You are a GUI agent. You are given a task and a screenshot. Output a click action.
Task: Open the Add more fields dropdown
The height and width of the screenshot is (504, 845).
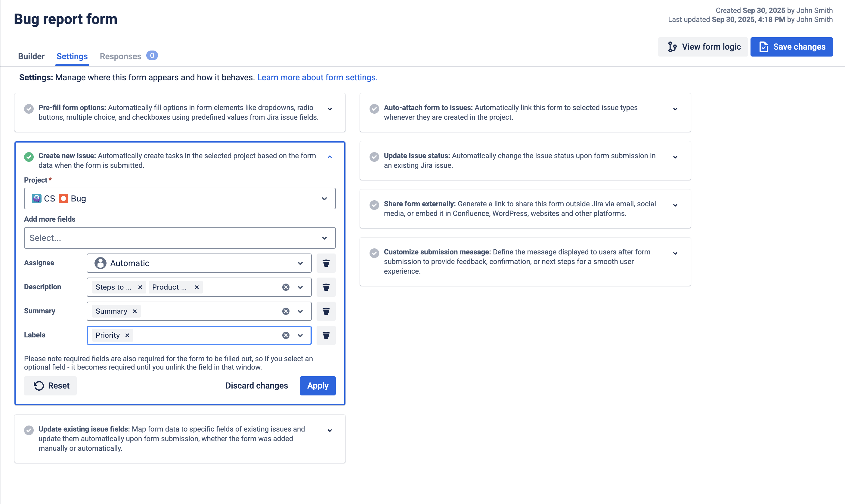(180, 238)
